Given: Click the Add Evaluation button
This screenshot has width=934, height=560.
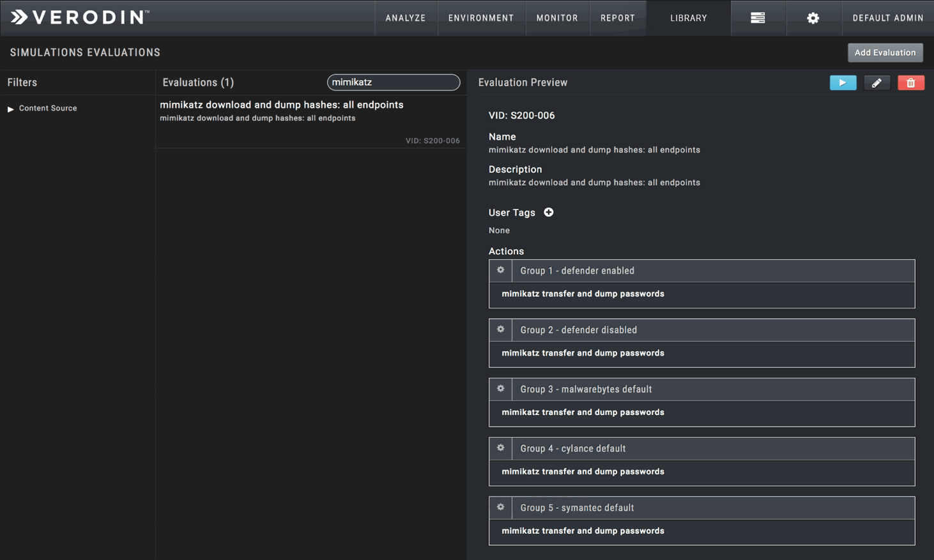Looking at the screenshot, I should coord(885,52).
